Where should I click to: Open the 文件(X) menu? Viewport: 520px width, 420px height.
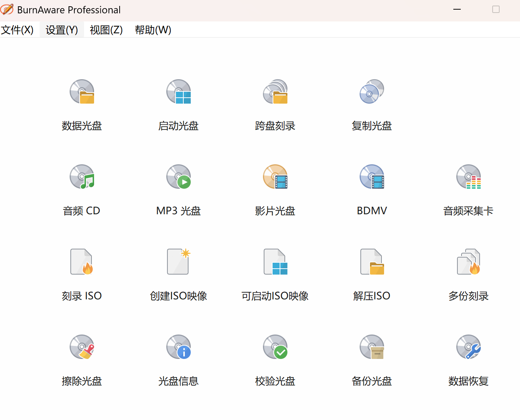pyautogui.click(x=17, y=30)
